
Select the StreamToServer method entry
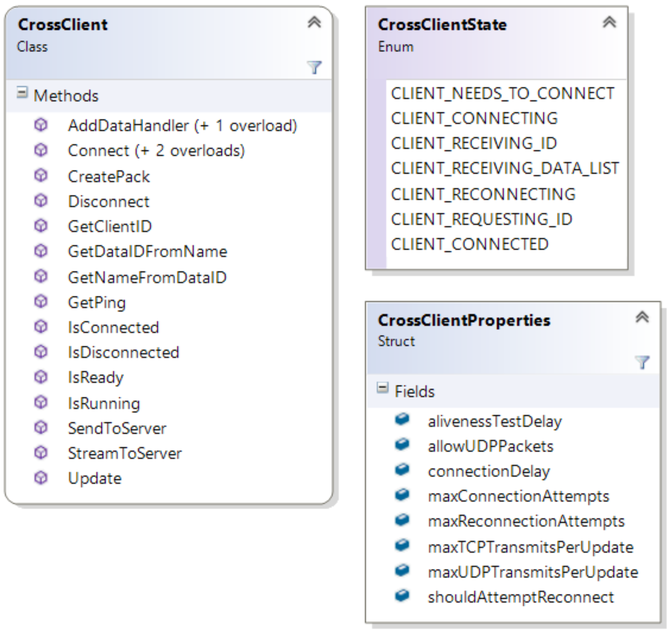[125, 453]
